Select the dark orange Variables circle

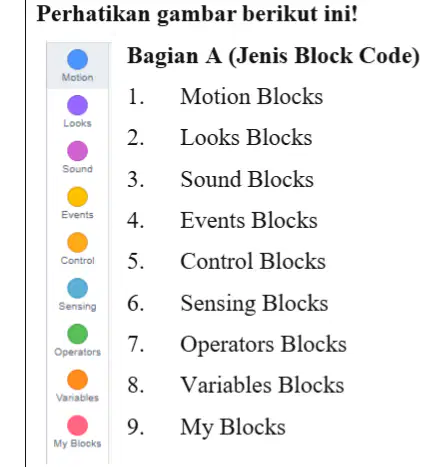click(x=77, y=380)
